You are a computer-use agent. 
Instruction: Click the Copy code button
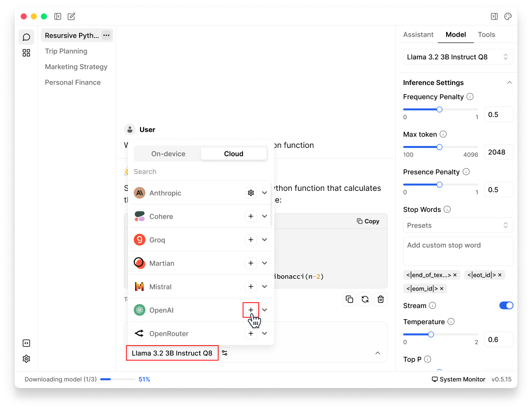point(368,221)
